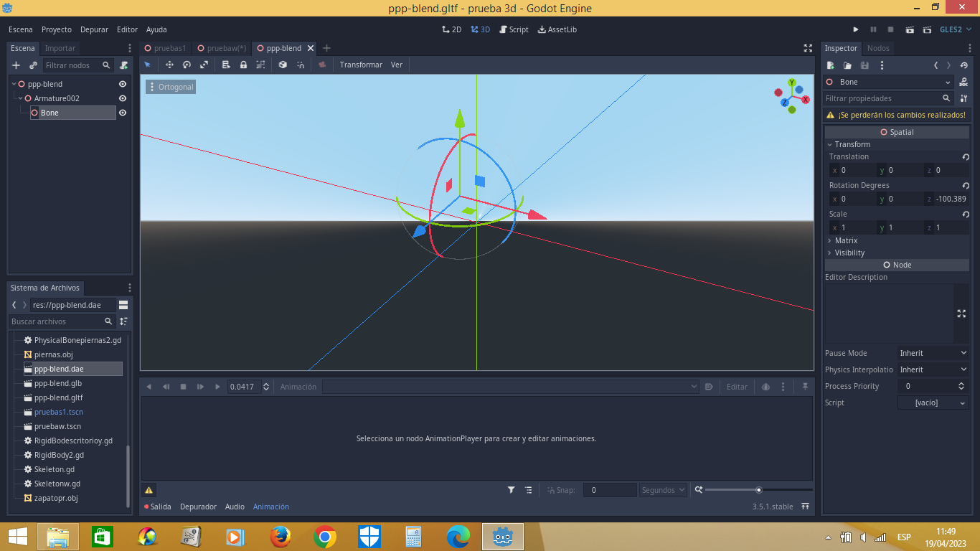Select the Rotate mode tool

click(x=187, y=65)
